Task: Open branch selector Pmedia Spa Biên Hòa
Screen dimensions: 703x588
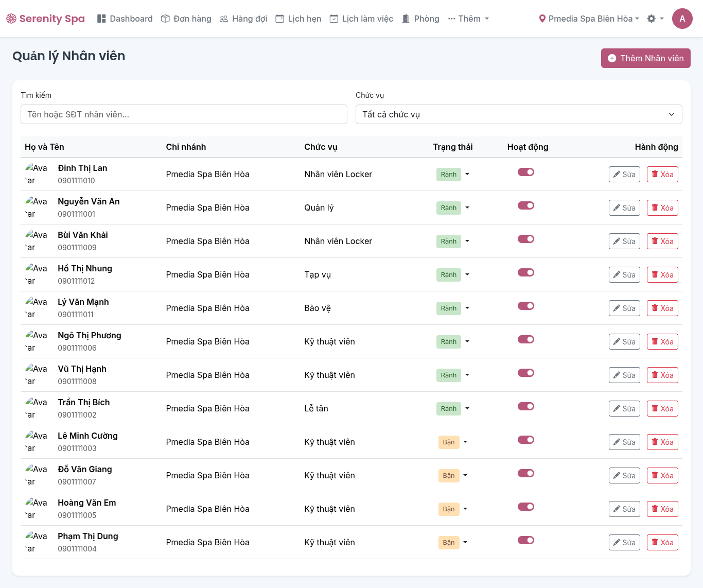Action: [589, 19]
